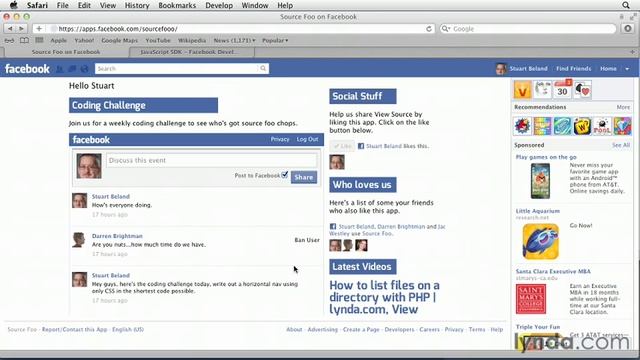Viewport: 640px width, 360px height.
Task: Open Facebook account dropdown arrow
Action: coord(627,69)
